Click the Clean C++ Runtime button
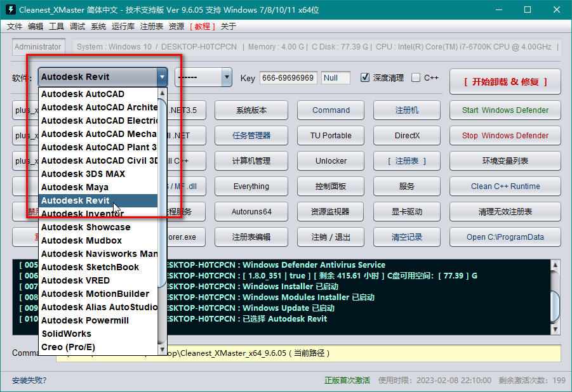The width and height of the screenshot is (572, 392). (x=505, y=186)
